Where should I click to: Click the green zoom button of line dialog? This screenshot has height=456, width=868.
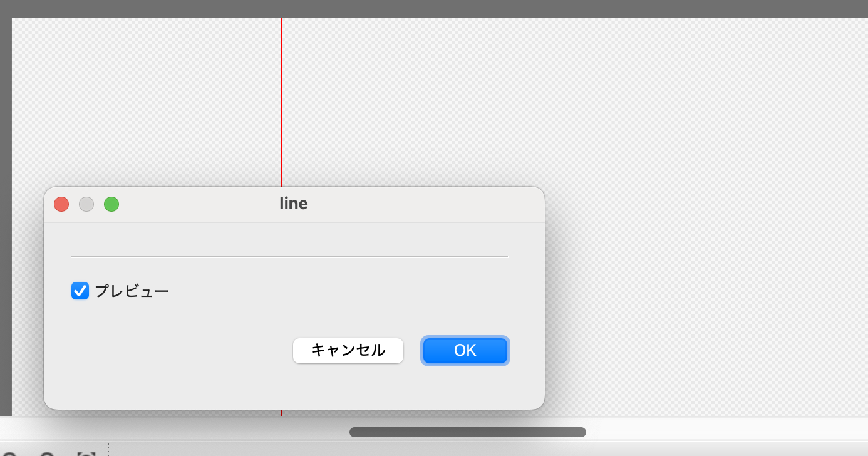(x=111, y=204)
